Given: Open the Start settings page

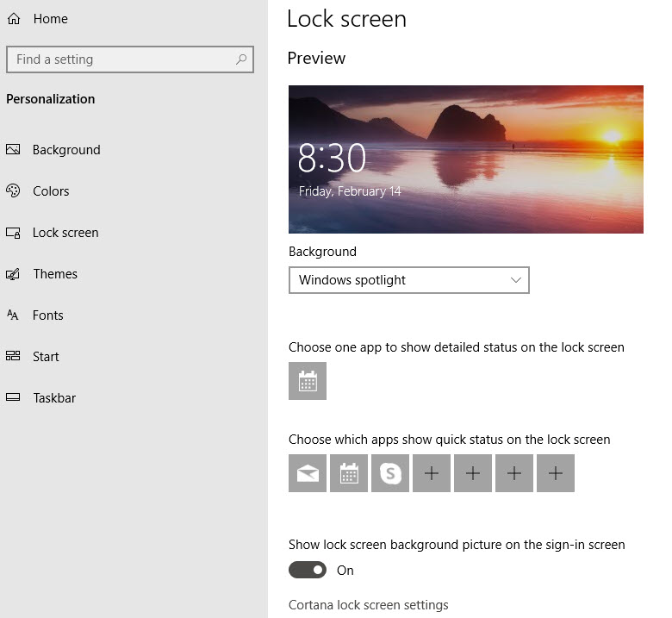Looking at the screenshot, I should tap(46, 357).
